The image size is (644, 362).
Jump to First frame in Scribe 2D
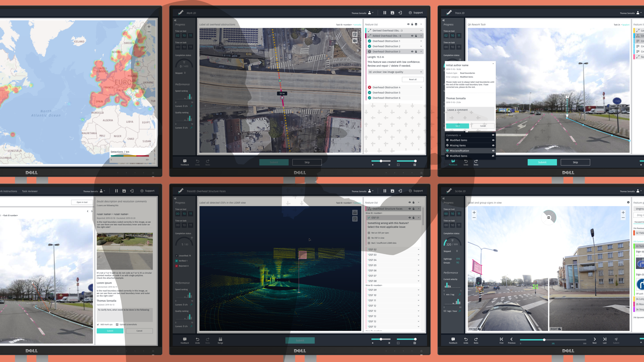coord(501,340)
